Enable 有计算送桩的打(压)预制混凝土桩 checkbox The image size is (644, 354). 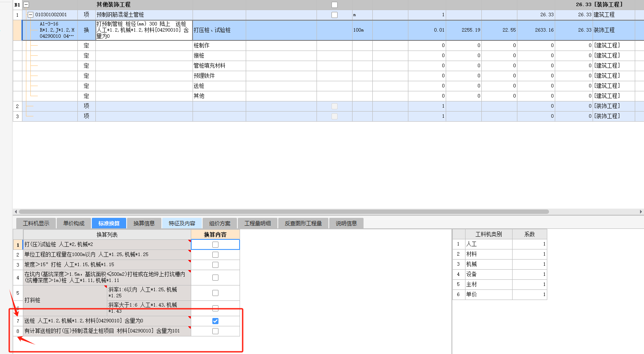pos(215,331)
